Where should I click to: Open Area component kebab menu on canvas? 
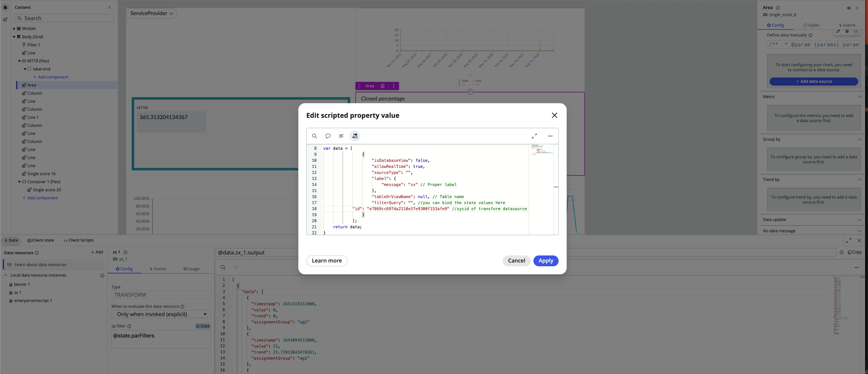click(393, 86)
